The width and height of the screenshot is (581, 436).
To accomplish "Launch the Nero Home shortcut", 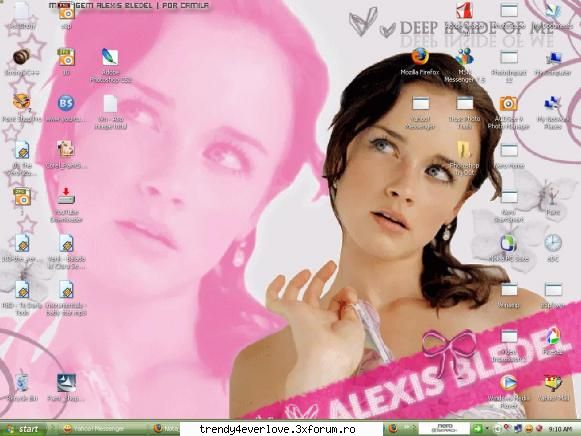I will point(509,150).
